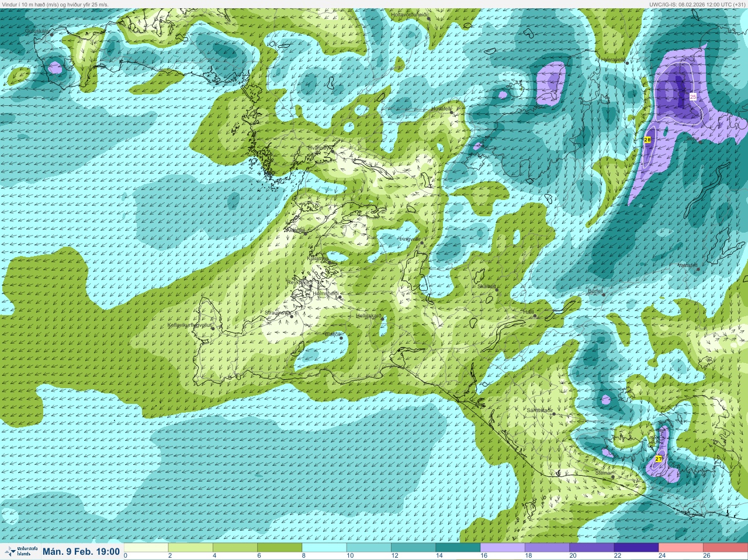Click the Straumsvík place label
Screen dimensions: 748x560
coord(278,313)
